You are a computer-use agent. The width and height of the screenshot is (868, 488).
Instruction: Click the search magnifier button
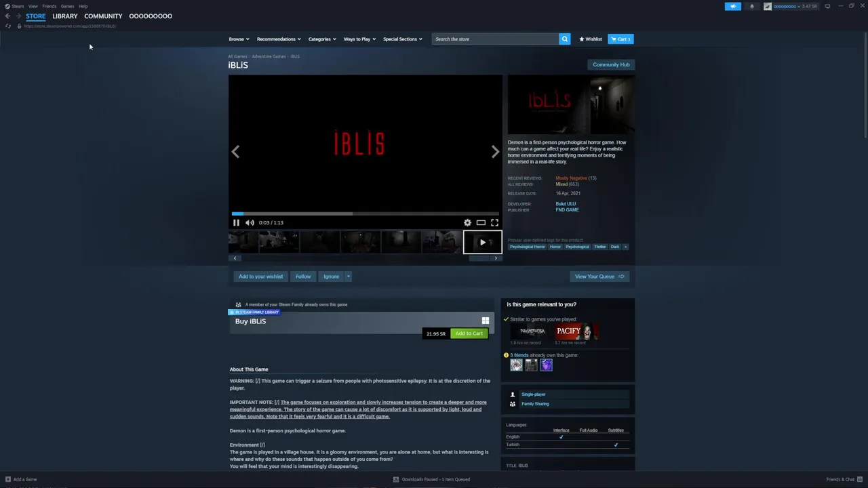click(x=564, y=39)
